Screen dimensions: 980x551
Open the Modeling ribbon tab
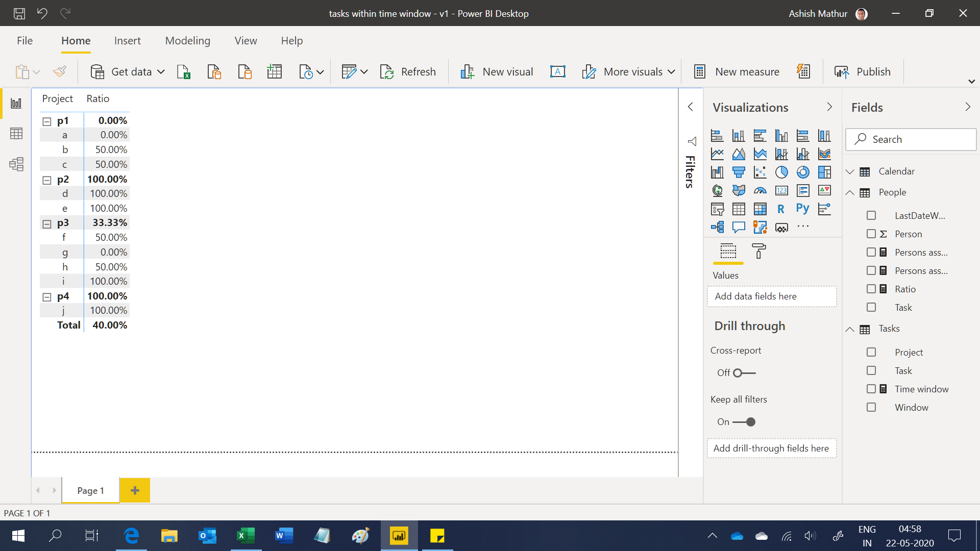click(x=188, y=41)
